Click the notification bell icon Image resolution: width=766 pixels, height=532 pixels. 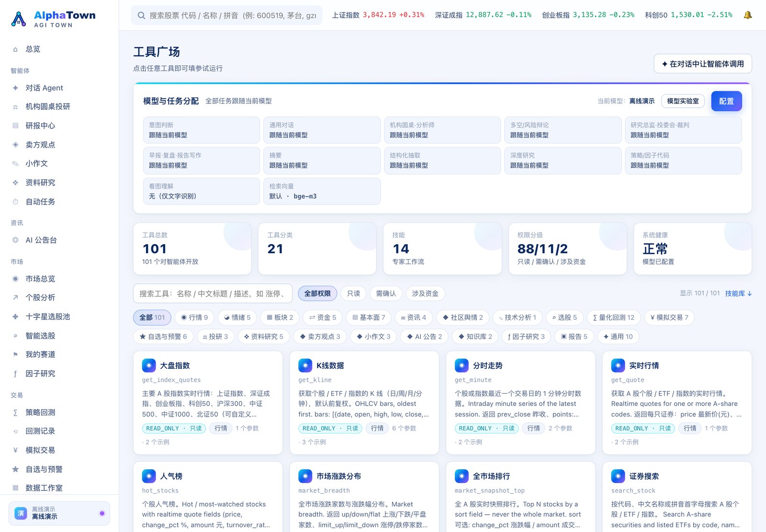coord(747,15)
